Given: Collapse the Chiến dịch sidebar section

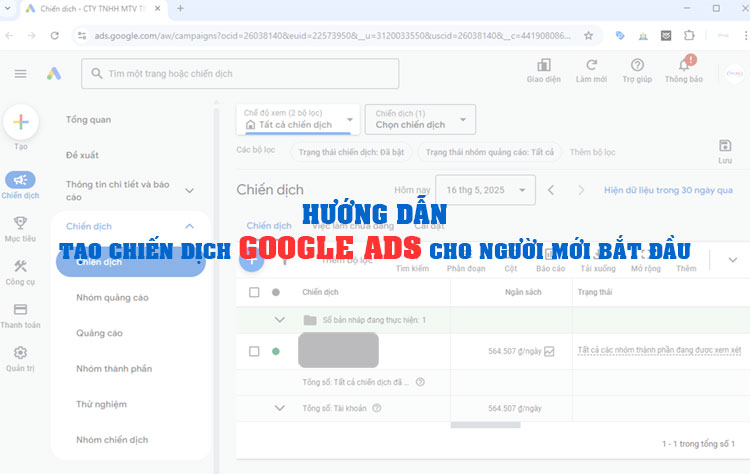Looking at the screenshot, I should coord(189,226).
